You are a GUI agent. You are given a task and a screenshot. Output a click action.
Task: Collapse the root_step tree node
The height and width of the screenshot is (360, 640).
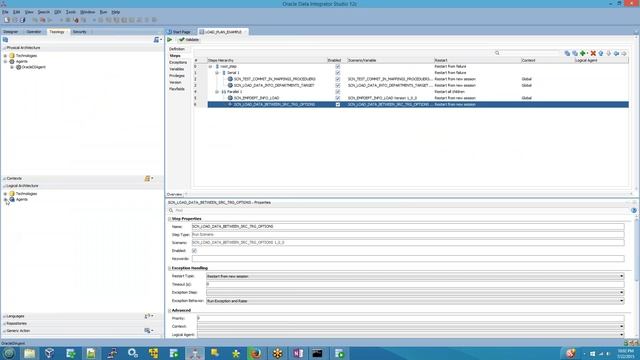(x=211, y=66)
